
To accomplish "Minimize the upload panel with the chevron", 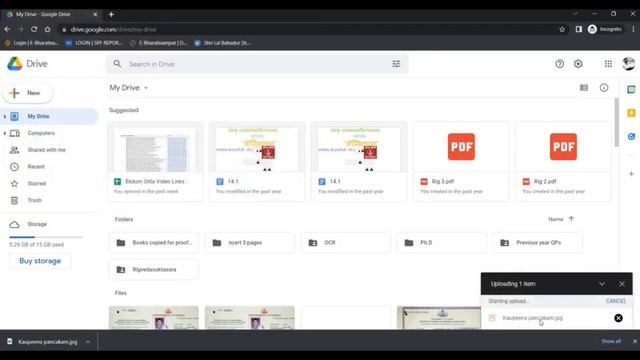I will [602, 284].
